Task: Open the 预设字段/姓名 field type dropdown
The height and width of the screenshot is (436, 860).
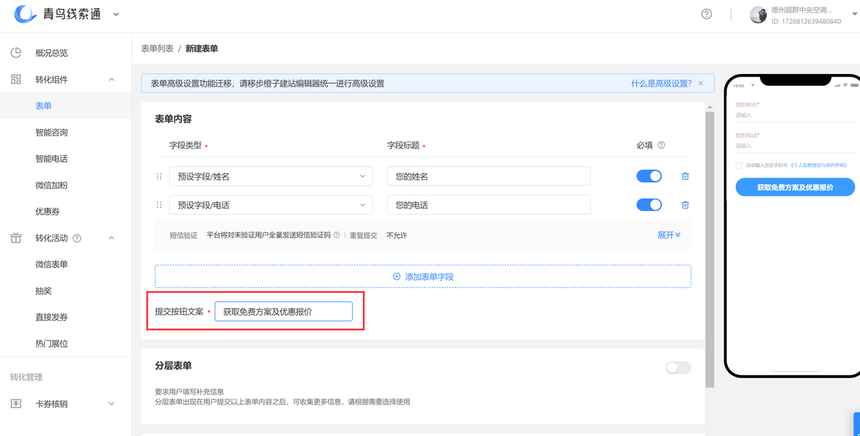Action: tap(270, 176)
